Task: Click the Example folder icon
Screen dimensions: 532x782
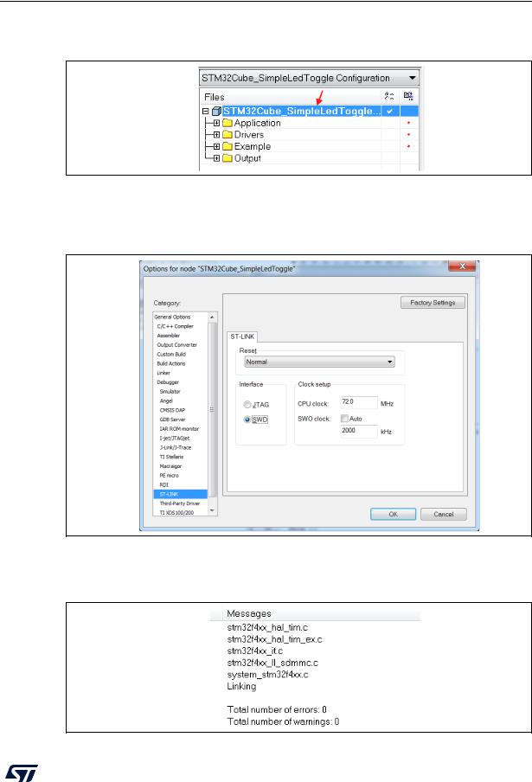Action: 228,147
